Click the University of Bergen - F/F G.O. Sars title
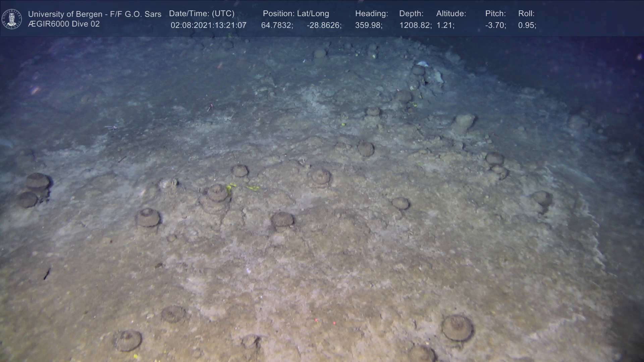This screenshot has width=644, height=362. (x=95, y=14)
